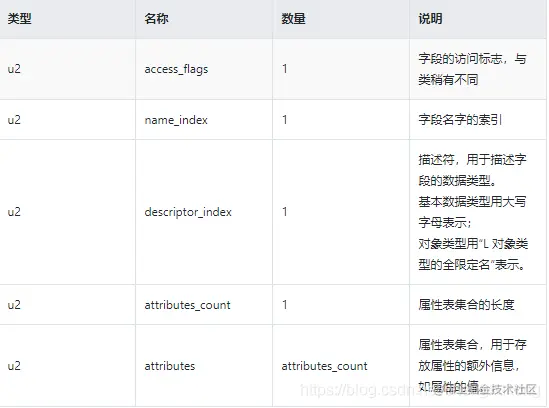Click the u2 type in attributes_count row
Image resolution: width=549 pixels, height=408 pixels.
click(x=14, y=305)
